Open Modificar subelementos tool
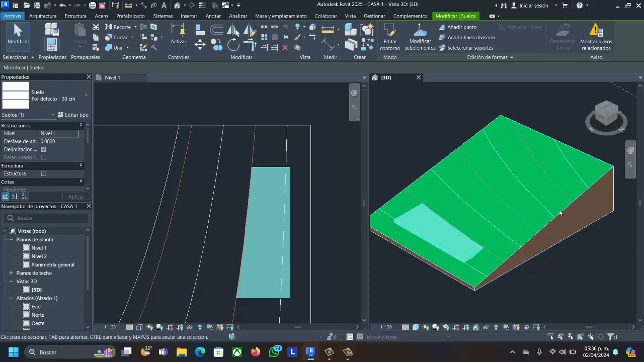This screenshot has height=362, width=644. pyautogui.click(x=420, y=38)
